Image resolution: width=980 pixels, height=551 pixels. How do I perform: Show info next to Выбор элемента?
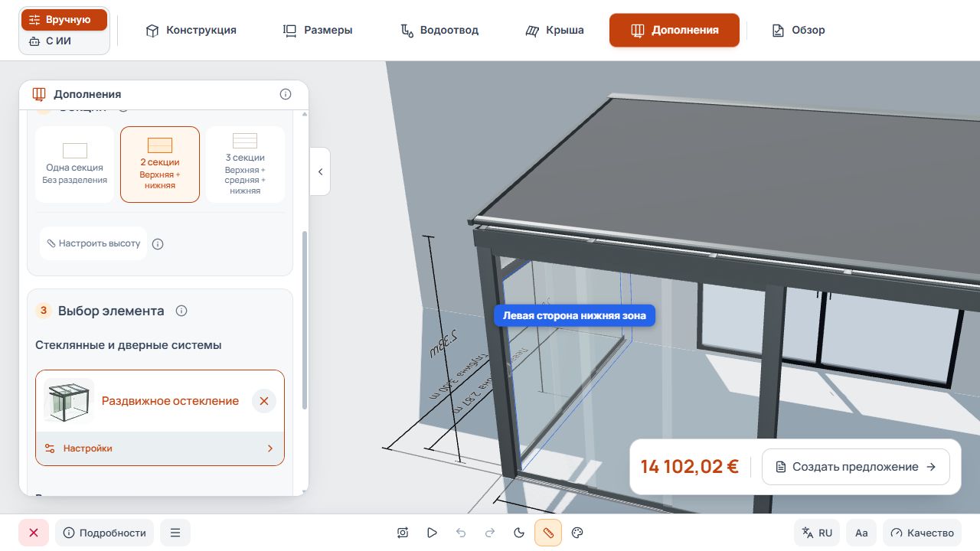click(181, 311)
